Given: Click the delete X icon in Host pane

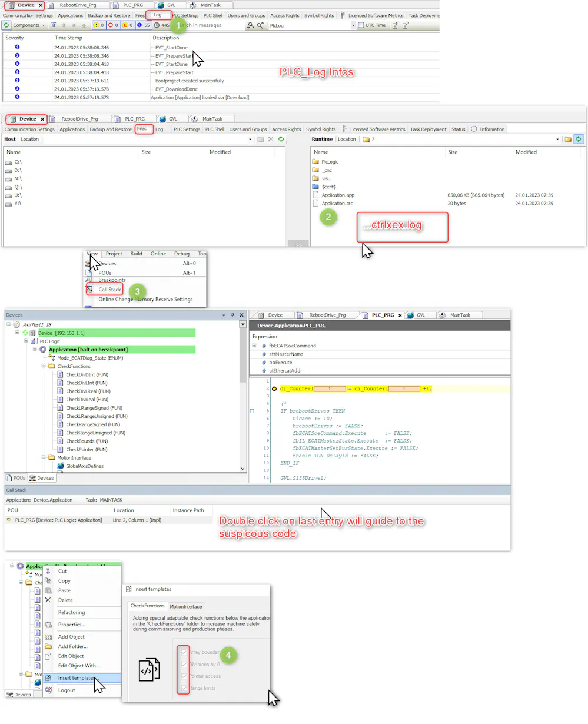Looking at the screenshot, I should pyautogui.click(x=271, y=140).
